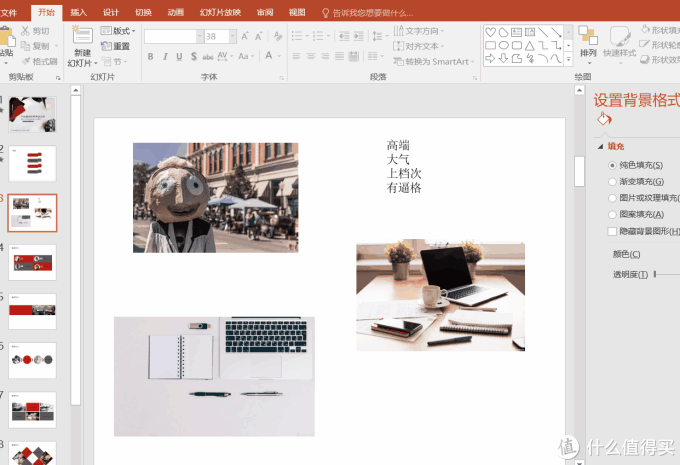The image size is (680, 465).
Task: Click the 高端 大气 text box on slide
Action: tap(404, 166)
